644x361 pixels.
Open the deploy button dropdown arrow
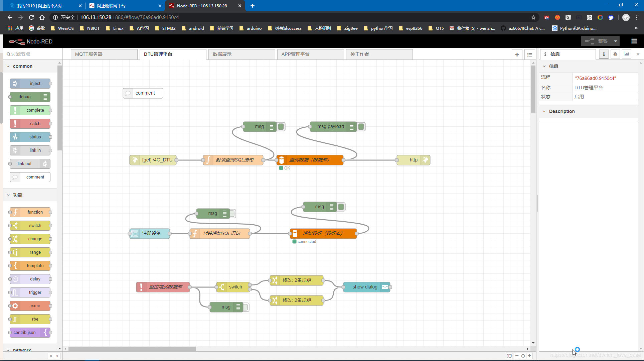tap(615, 41)
